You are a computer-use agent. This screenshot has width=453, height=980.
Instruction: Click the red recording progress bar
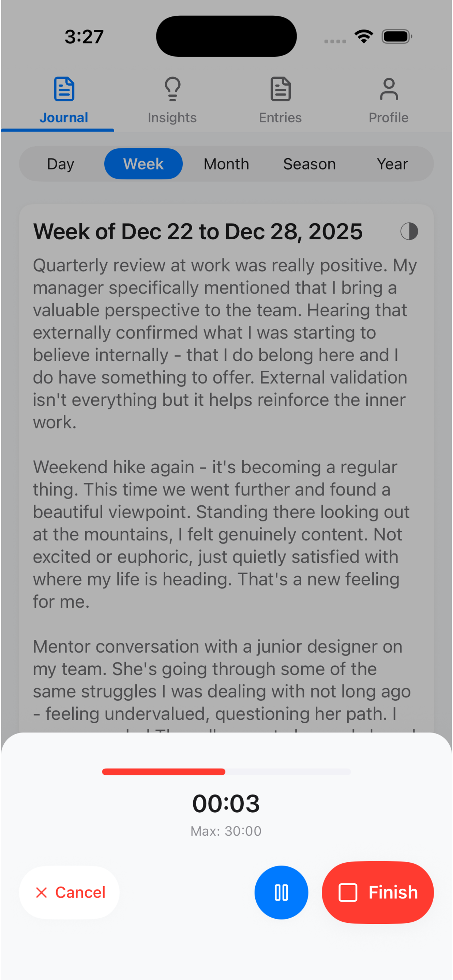click(x=164, y=771)
